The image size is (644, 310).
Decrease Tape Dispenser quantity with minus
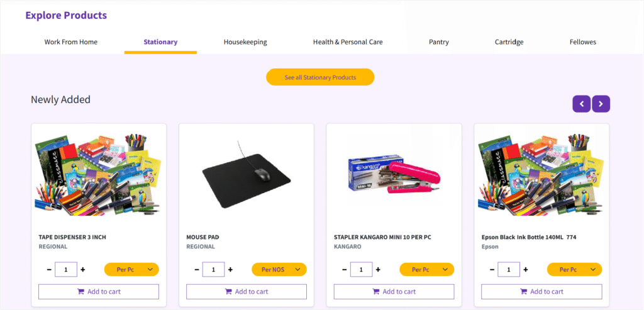click(x=49, y=270)
